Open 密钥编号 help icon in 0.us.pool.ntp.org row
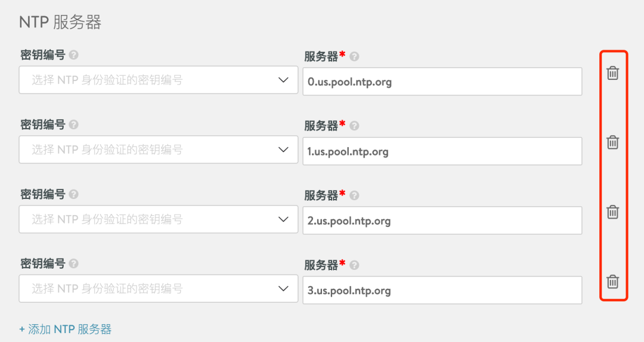644x342 pixels. tap(73, 55)
